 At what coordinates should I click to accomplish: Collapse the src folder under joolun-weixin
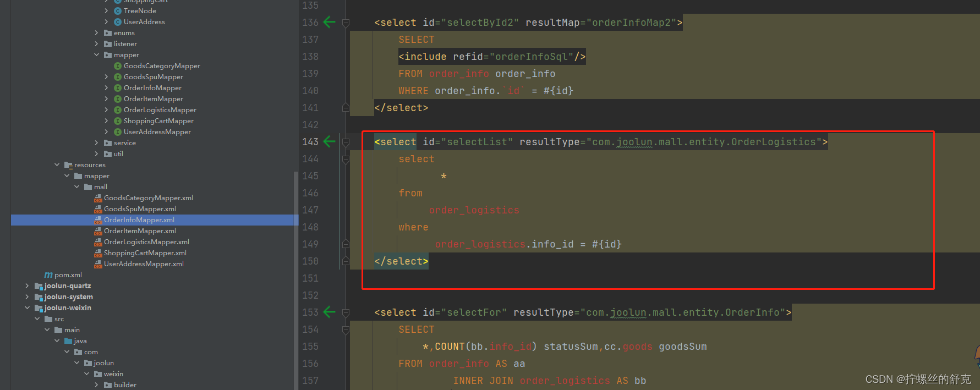(37, 318)
